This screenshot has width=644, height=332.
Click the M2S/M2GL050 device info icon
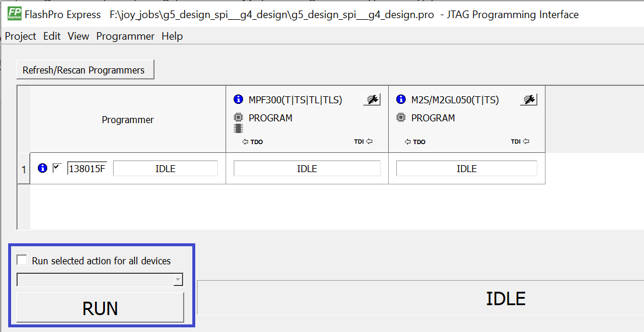click(400, 100)
